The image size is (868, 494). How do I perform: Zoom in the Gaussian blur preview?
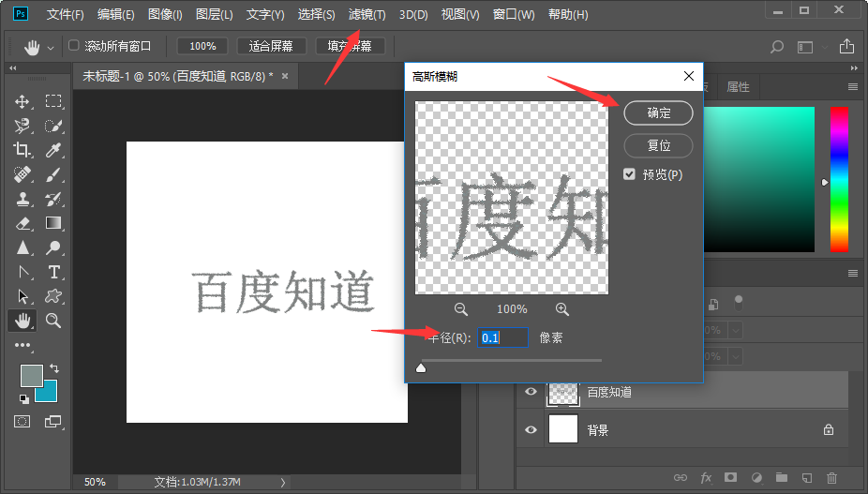561,309
